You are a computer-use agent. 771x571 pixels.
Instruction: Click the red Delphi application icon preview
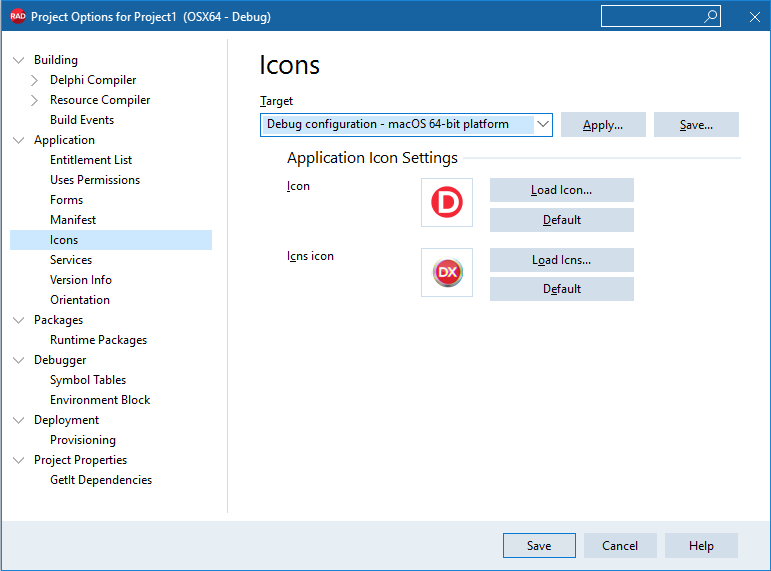pos(446,202)
